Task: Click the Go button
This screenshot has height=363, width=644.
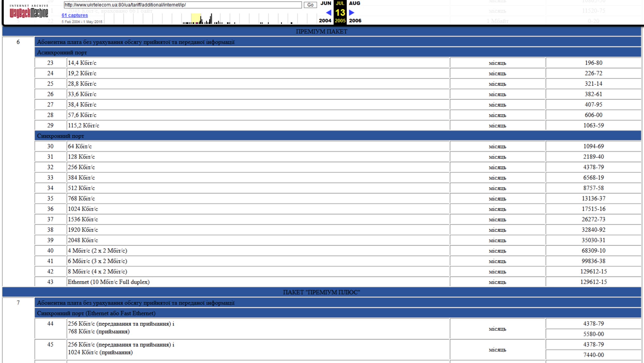Action: 310,5
